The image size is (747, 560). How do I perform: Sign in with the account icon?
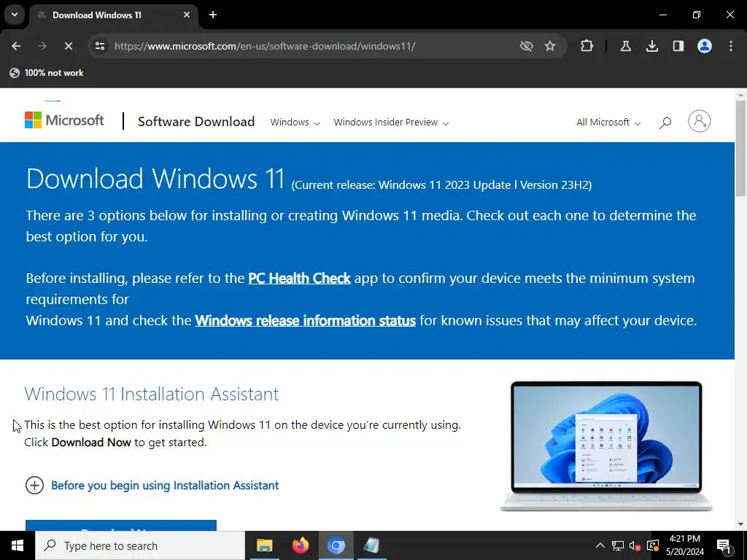(x=700, y=122)
